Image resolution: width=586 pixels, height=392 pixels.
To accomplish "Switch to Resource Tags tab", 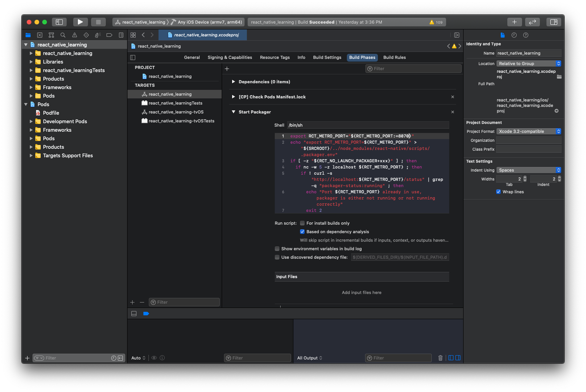I will click(275, 57).
